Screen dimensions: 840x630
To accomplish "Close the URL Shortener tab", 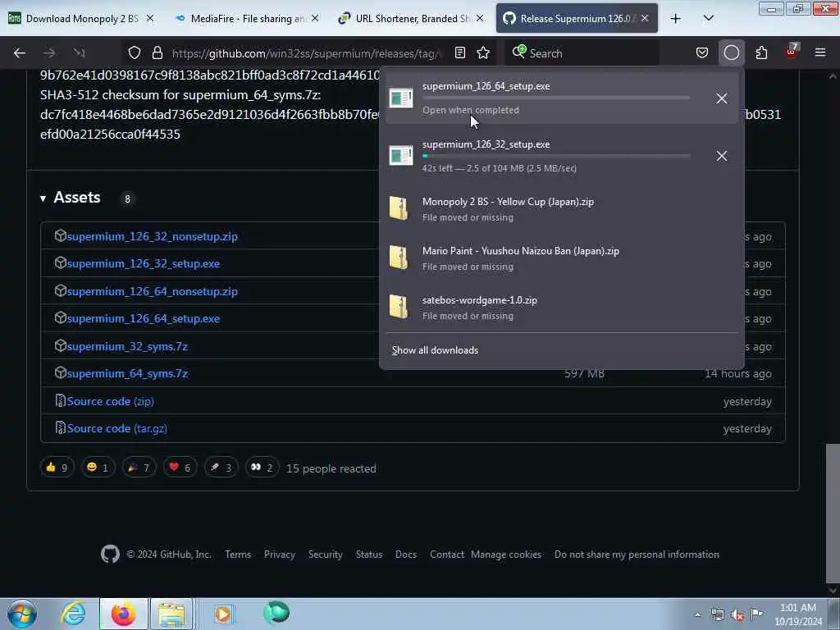I will point(480,18).
